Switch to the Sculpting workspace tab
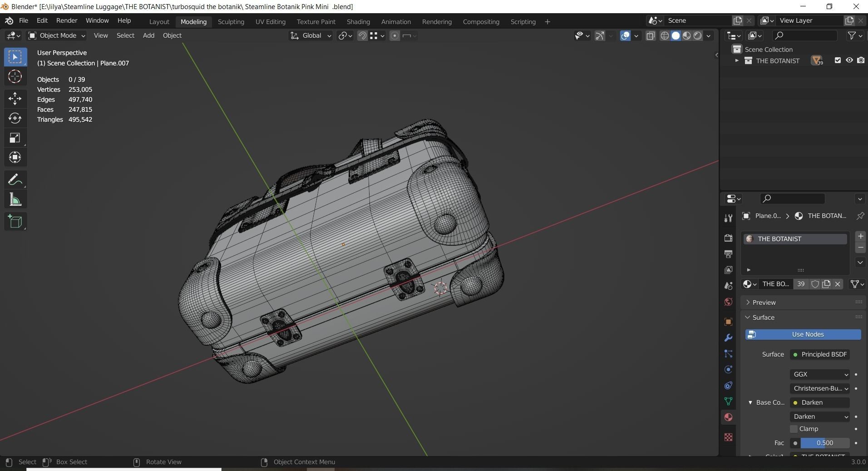 click(231, 22)
